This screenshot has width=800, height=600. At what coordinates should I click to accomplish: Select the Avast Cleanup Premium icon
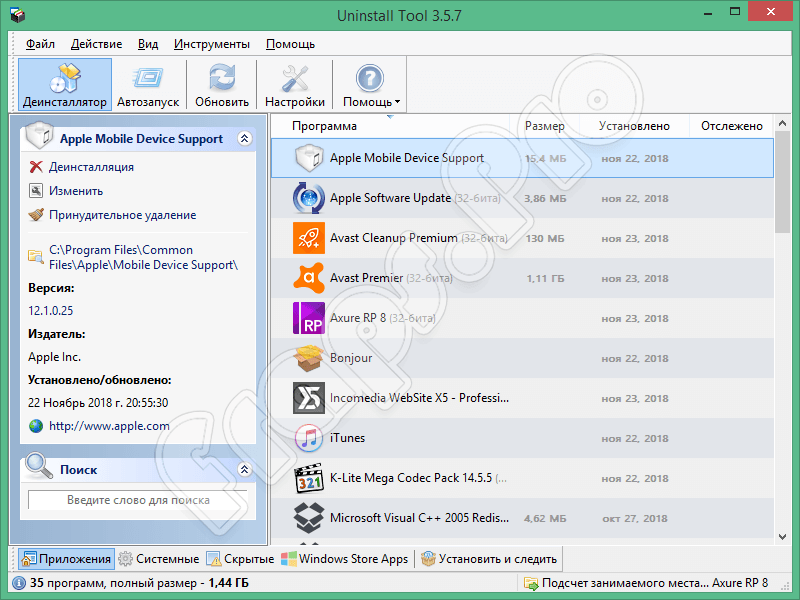[309, 238]
